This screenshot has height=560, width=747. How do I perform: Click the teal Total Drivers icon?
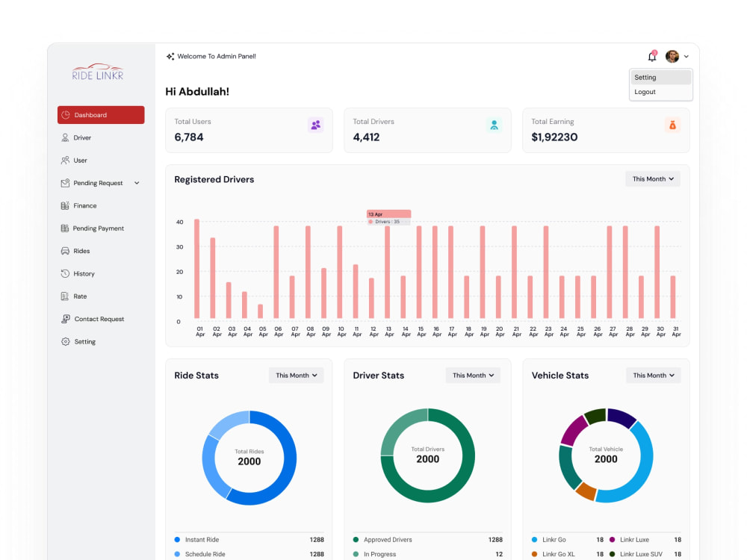pos(494,125)
